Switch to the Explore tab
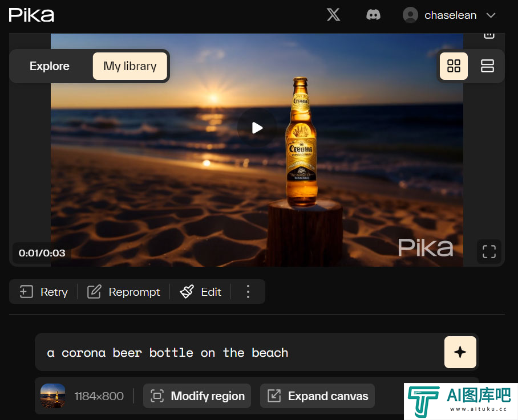The width and height of the screenshot is (518, 420). [x=50, y=66]
